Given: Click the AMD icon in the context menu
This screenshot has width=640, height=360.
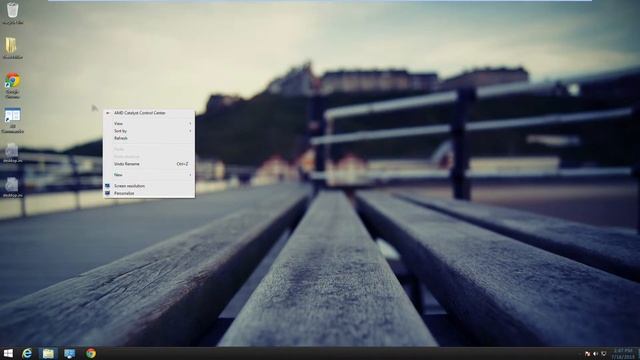Looking at the screenshot, I should coord(108,113).
